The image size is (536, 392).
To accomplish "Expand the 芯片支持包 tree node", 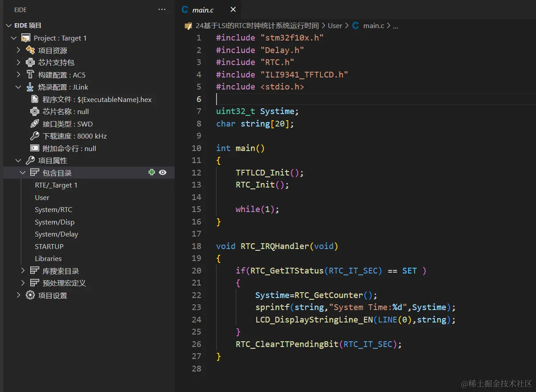I will [18, 63].
